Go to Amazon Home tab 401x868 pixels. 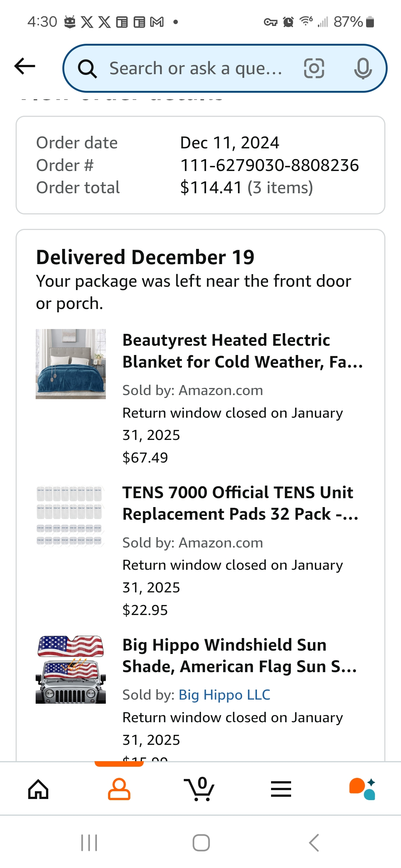[x=39, y=789]
